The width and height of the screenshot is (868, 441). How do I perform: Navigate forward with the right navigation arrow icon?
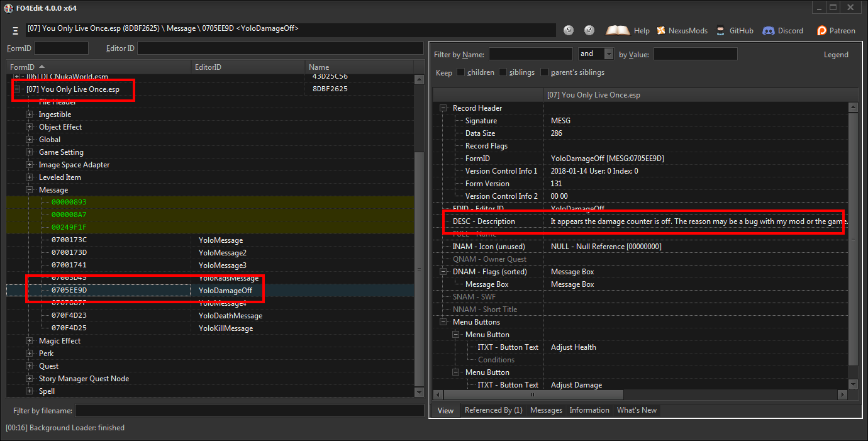click(589, 30)
